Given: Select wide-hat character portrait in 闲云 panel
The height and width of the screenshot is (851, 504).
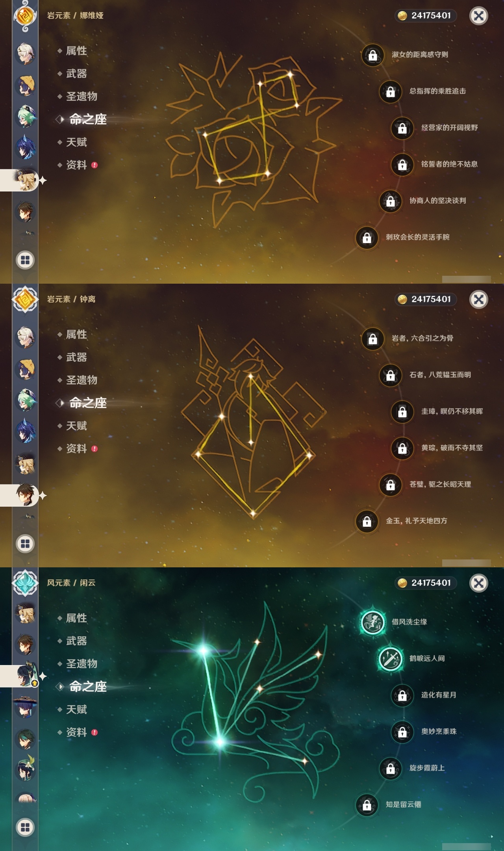Looking at the screenshot, I should (26, 707).
